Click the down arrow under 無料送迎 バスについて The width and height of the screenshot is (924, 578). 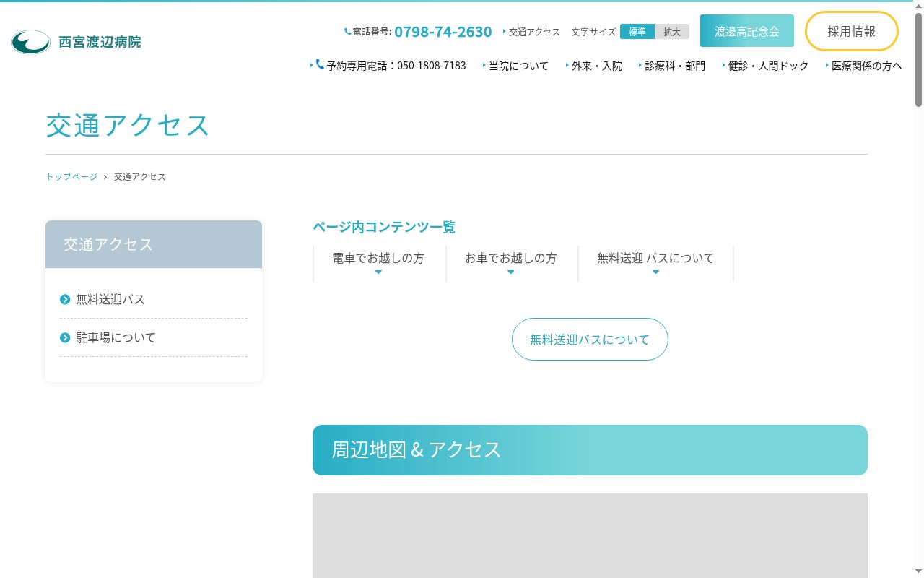[x=655, y=272]
